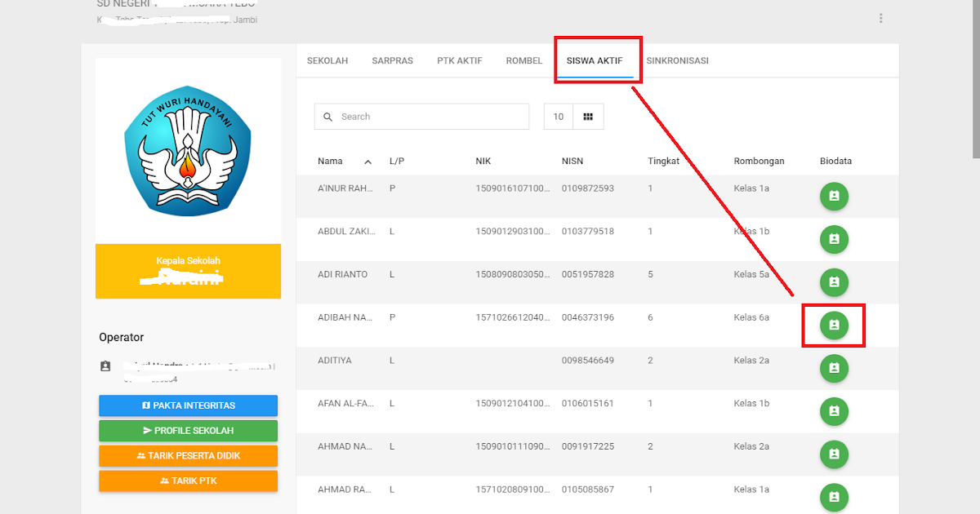Open biodata for ABDUL ZAKI row
Image resolution: width=980 pixels, height=514 pixels.
point(834,239)
